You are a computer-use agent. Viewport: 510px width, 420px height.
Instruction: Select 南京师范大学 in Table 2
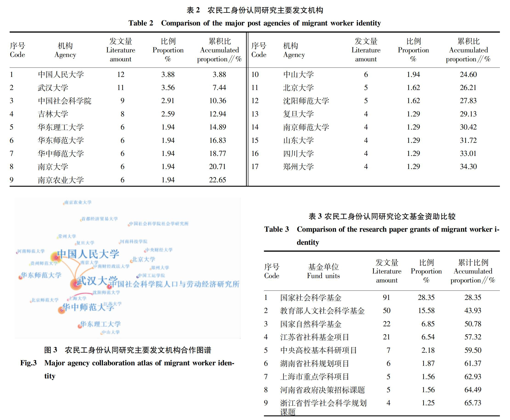(306, 127)
